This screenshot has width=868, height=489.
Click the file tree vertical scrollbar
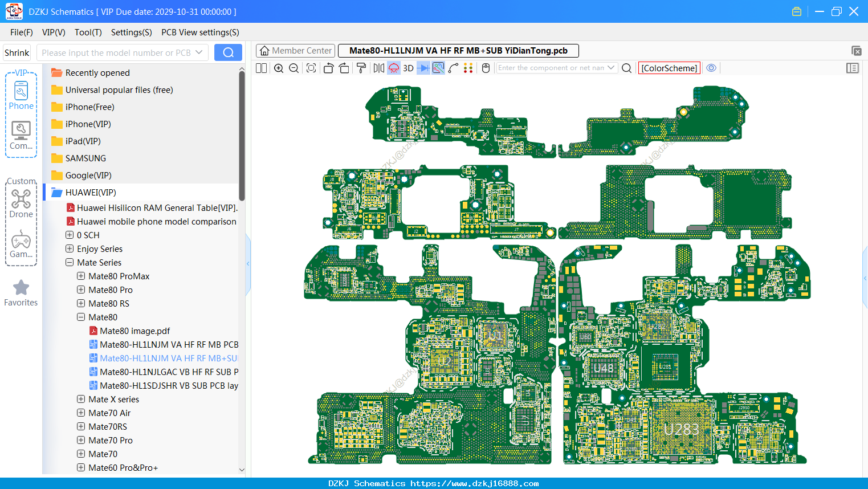pos(242,136)
